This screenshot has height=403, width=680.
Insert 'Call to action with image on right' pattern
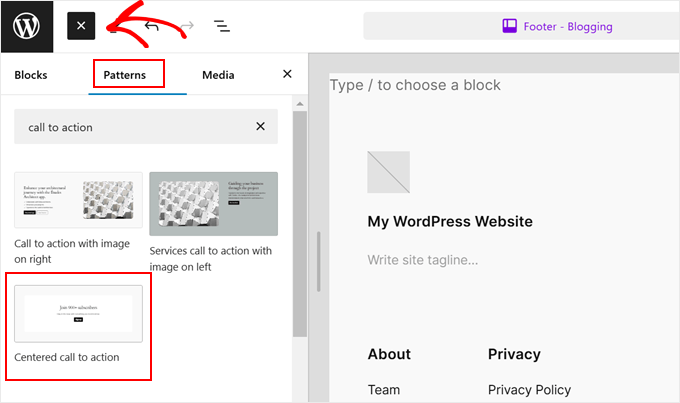click(78, 204)
